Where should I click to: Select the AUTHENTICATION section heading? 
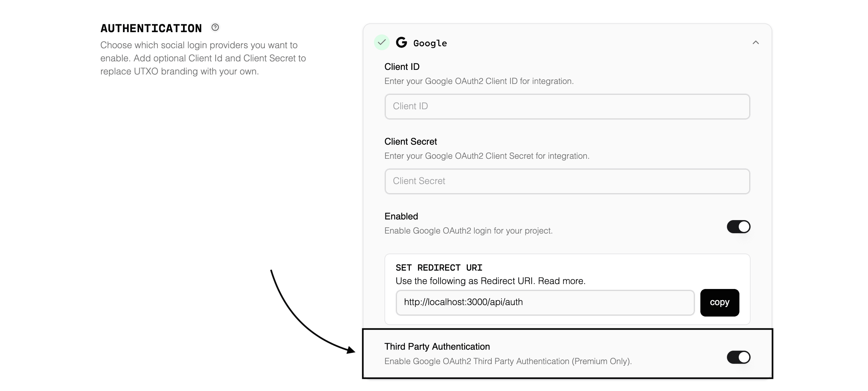click(151, 28)
